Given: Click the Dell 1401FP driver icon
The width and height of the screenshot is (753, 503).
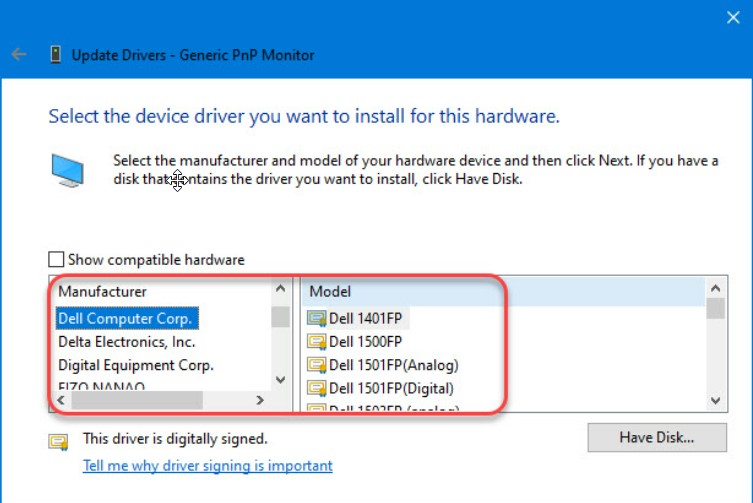Looking at the screenshot, I should (x=317, y=319).
